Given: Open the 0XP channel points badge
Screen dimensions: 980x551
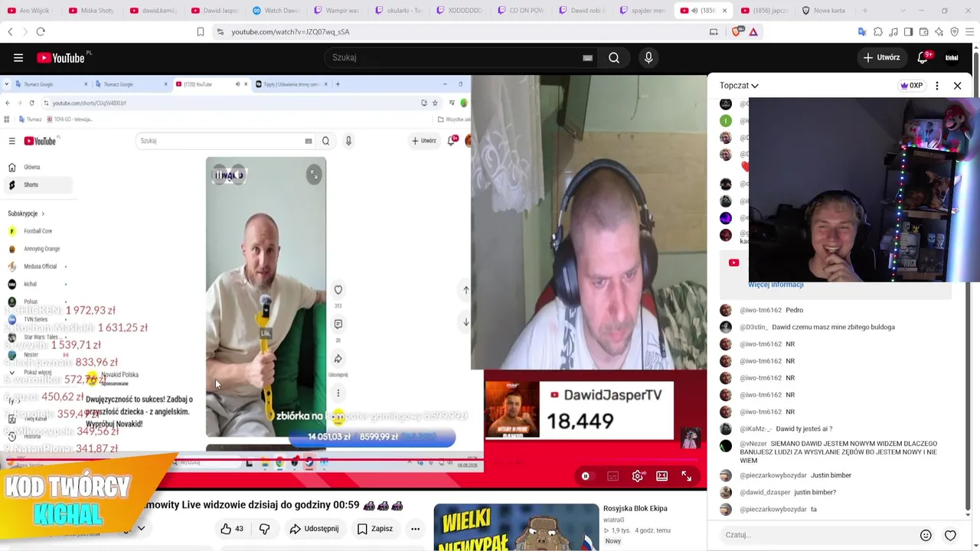Looking at the screenshot, I should [911, 86].
